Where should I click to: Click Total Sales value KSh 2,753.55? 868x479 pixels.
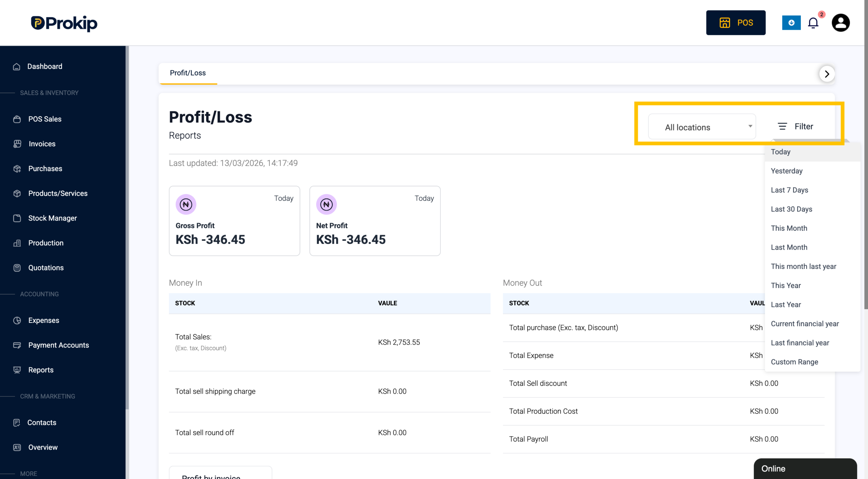[399, 342]
